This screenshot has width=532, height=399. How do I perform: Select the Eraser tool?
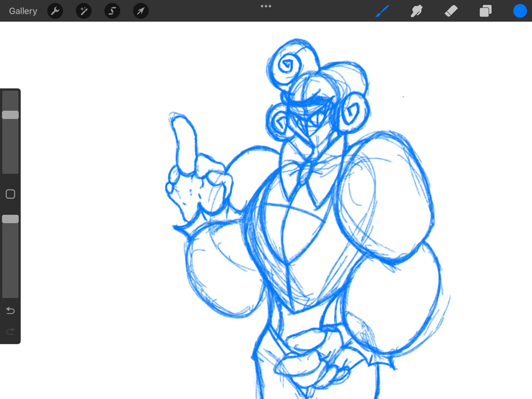[451, 11]
